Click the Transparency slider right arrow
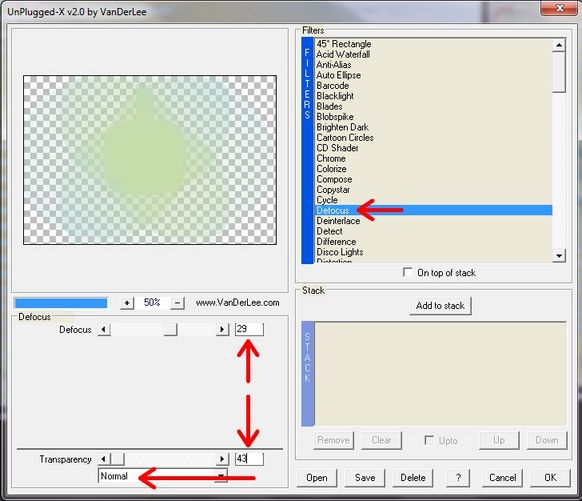 point(222,459)
